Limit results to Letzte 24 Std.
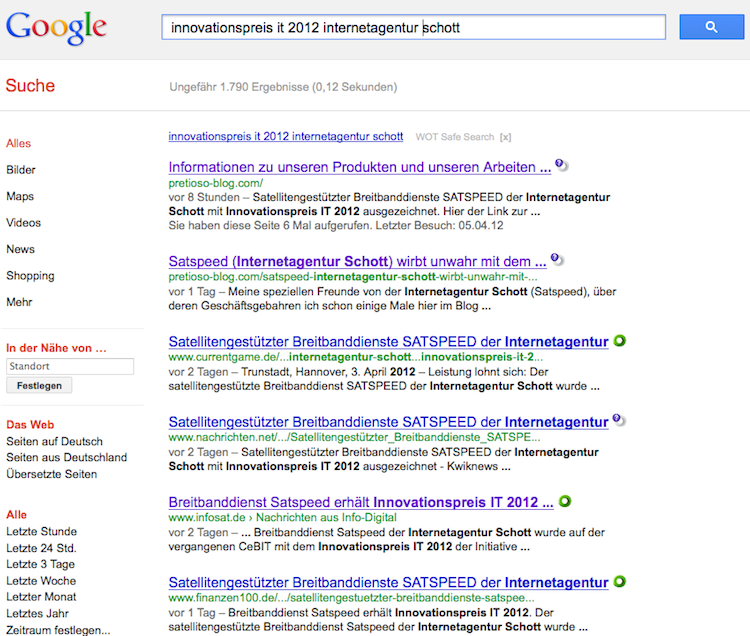 pos(41,548)
